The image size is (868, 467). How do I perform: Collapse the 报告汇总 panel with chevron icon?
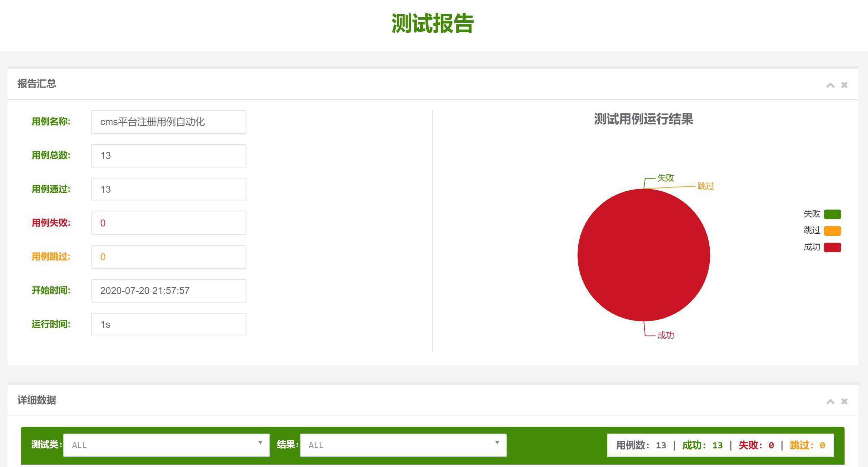(830, 85)
